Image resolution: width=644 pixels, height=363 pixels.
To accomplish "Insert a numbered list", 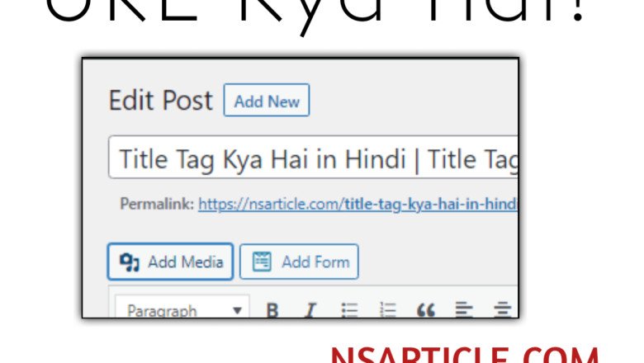I will (388, 311).
